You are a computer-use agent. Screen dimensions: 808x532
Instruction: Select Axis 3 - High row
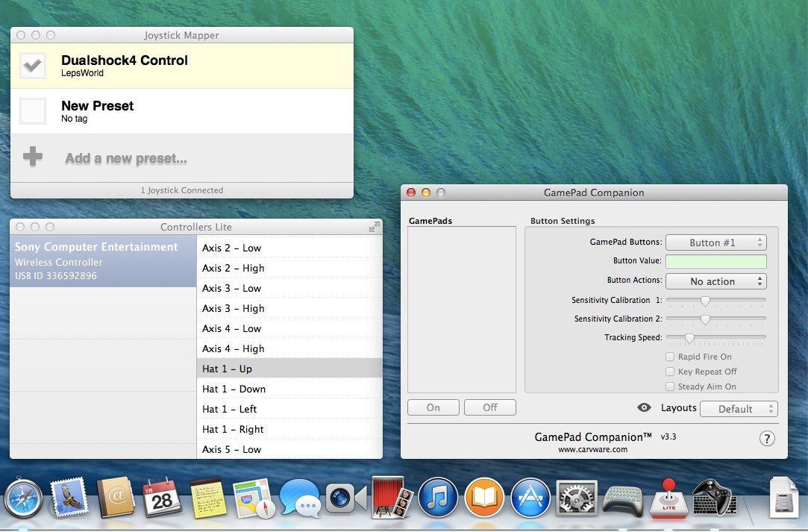point(289,308)
